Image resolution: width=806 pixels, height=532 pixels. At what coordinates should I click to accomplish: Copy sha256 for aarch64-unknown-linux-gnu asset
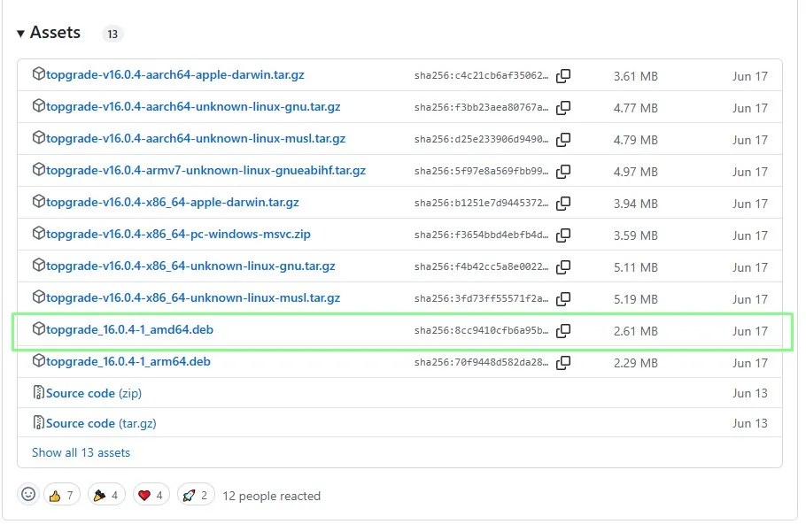pos(563,108)
